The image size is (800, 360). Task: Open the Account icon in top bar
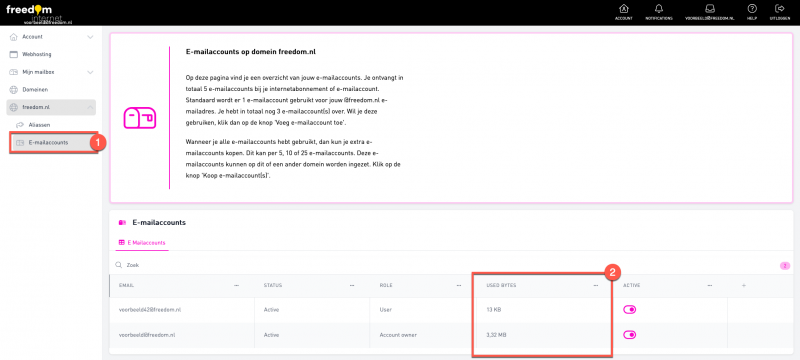tap(623, 9)
